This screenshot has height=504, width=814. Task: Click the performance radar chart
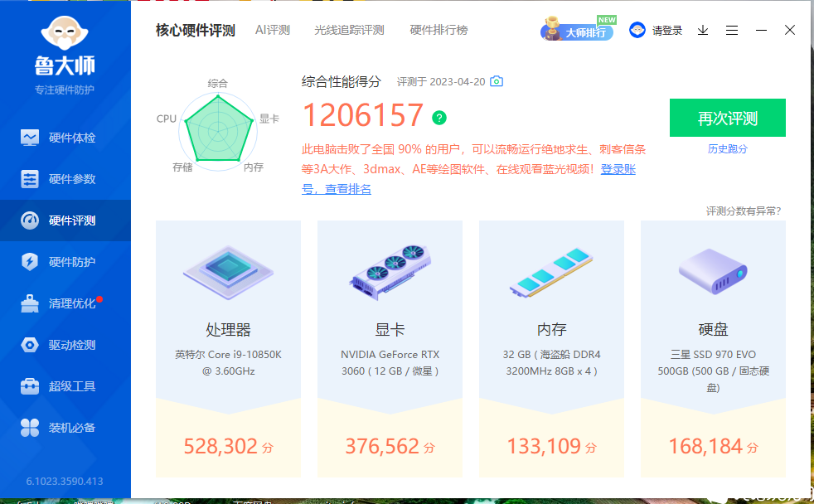(218, 131)
